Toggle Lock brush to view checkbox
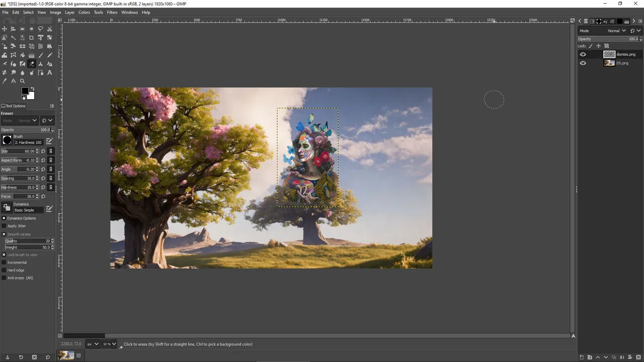This screenshot has width=644, height=362. [x=4, y=255]
